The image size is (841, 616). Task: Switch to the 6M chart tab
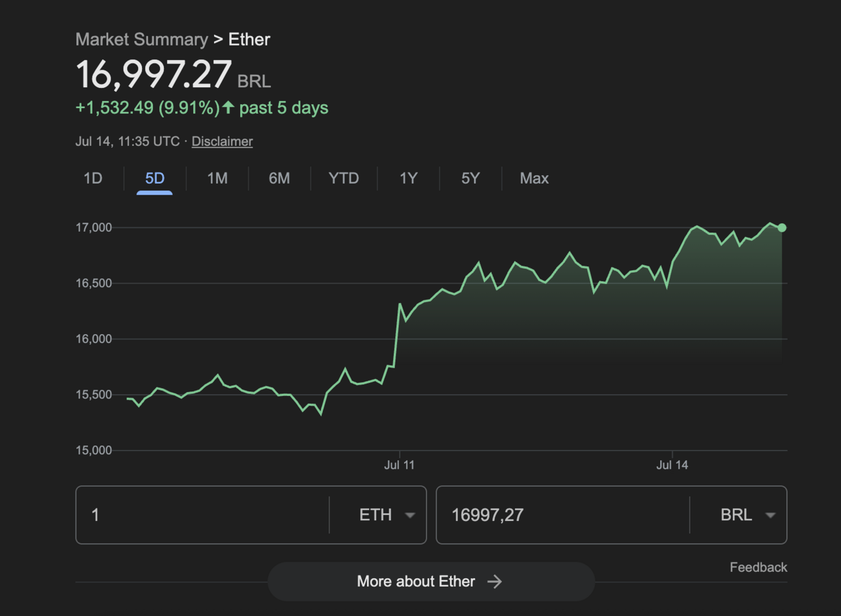click(279, 178)
